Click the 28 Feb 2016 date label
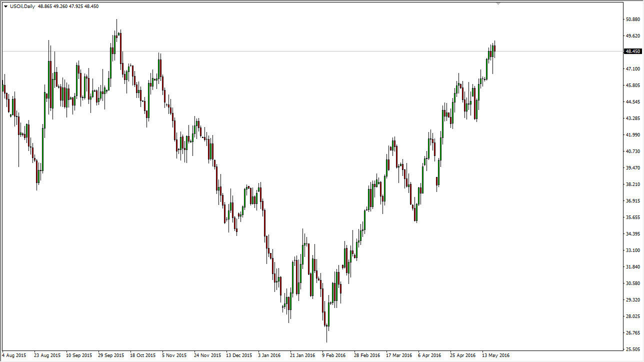The image size is (644, 362). click(367, 355)
